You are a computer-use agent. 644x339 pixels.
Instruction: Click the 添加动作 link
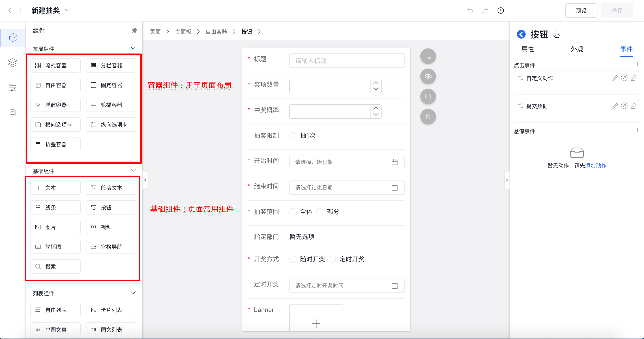click(596, 165)
